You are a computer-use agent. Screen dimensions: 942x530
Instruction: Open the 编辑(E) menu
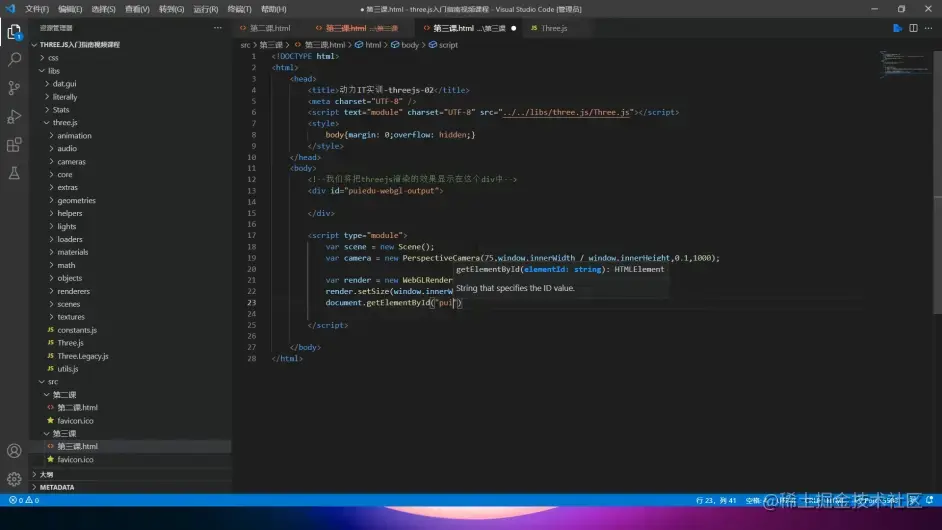(70, 9)
